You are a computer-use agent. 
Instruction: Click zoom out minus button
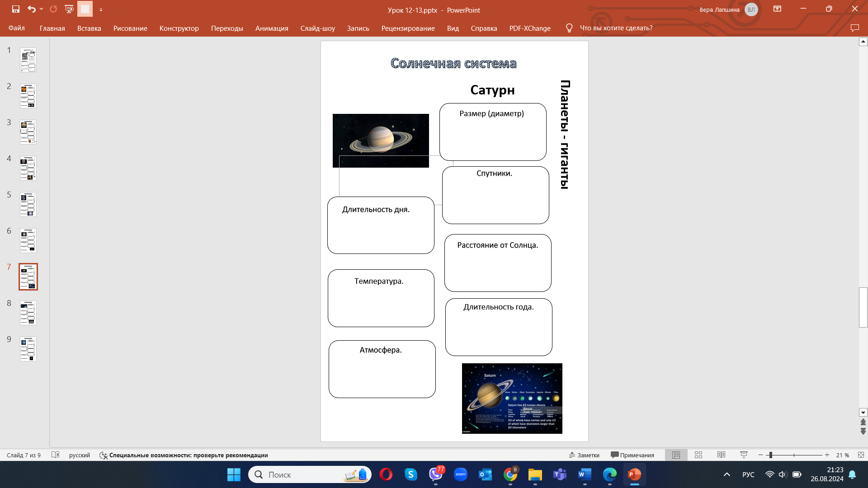(x=761, y=455)
